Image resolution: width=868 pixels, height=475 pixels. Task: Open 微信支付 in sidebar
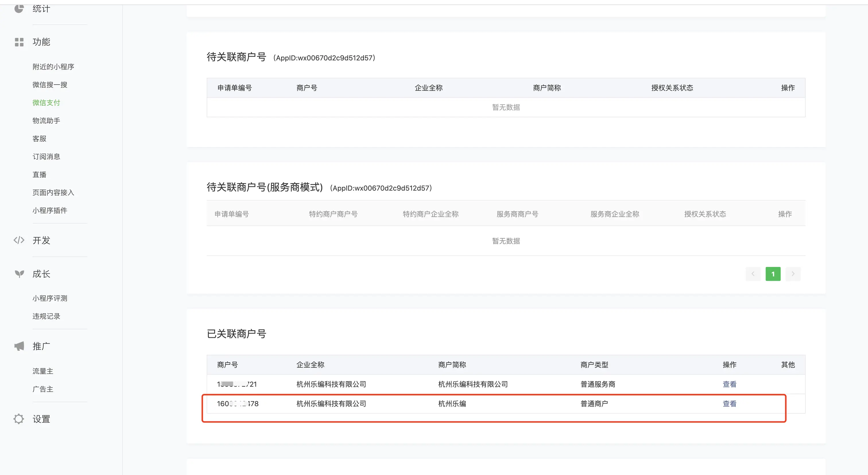pos(46,103)
